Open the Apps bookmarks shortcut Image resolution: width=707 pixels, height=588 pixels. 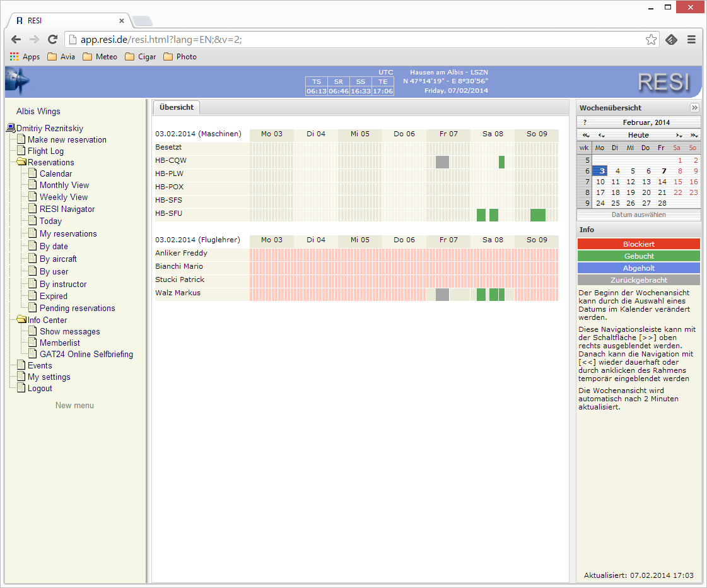(x=25, y=57)
